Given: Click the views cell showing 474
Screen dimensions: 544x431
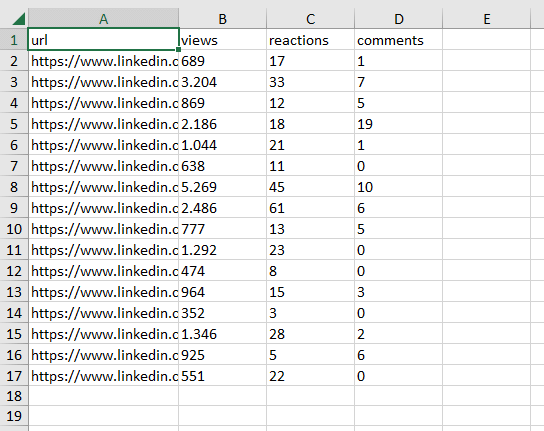Looking at the screenshot, I should coord(222,271).
